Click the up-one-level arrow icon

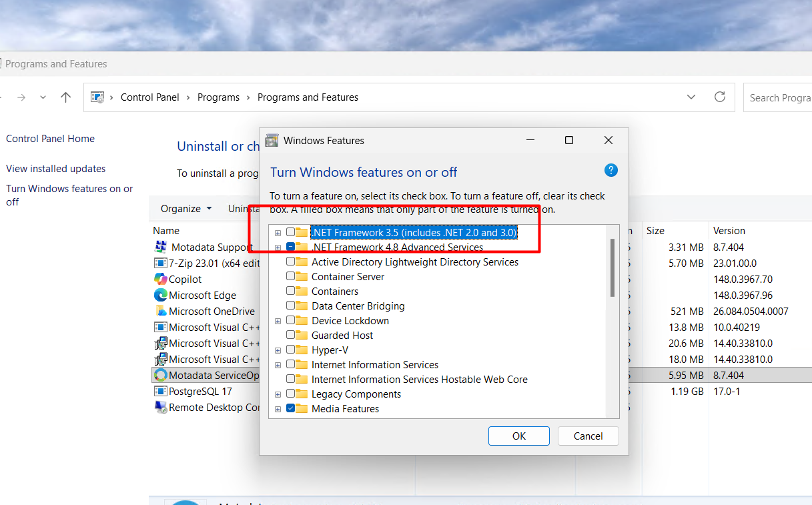65,97
